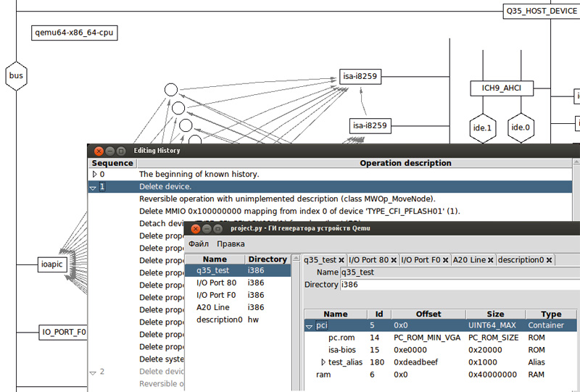This screenshot has width=580, height=392.
Task: Close the I/O Port 80 tab
Action: (394, 260)
